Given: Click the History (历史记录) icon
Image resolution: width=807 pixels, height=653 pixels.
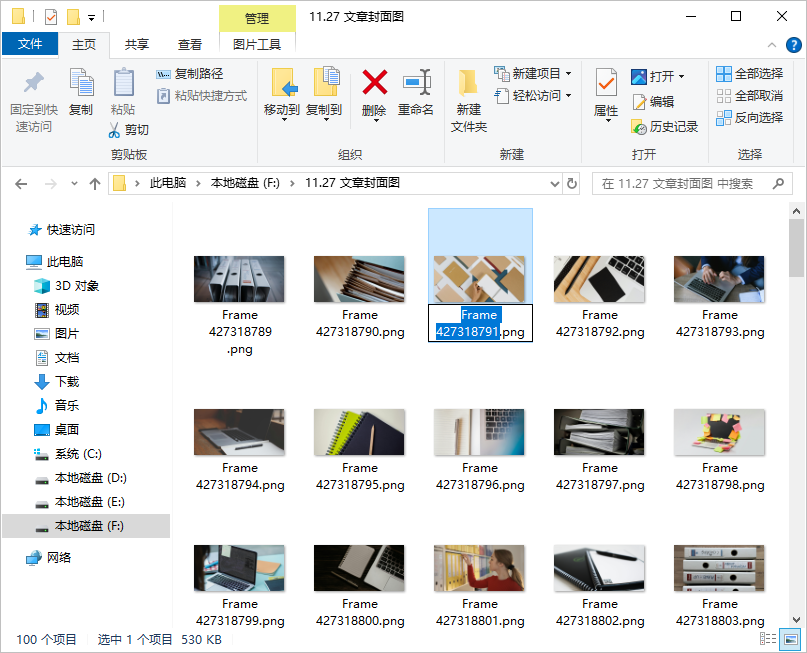Looking at the screenshot, I should (638, 127).
